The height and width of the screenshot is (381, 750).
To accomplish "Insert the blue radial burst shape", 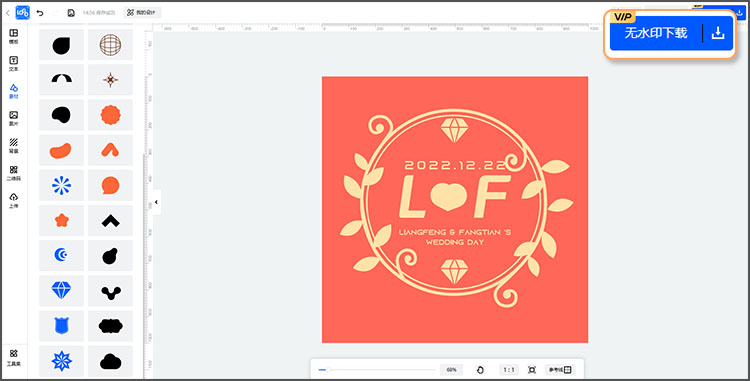I will pos(61,185).
